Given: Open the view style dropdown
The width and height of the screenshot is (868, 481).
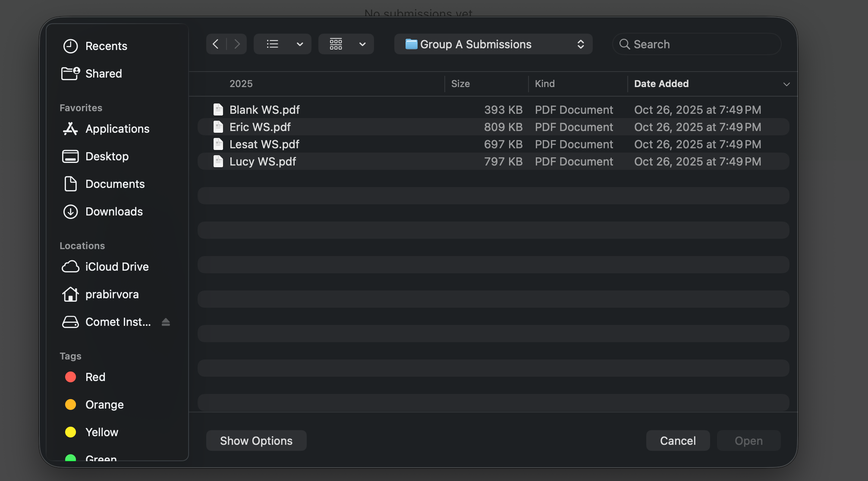Looking at the screenshot, I should [283, 44].
